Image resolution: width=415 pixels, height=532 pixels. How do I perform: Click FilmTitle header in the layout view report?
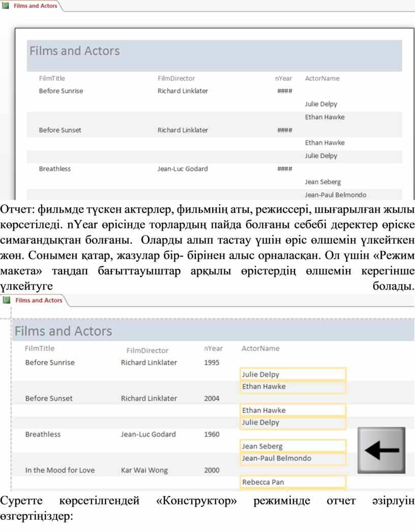point(39,349)
